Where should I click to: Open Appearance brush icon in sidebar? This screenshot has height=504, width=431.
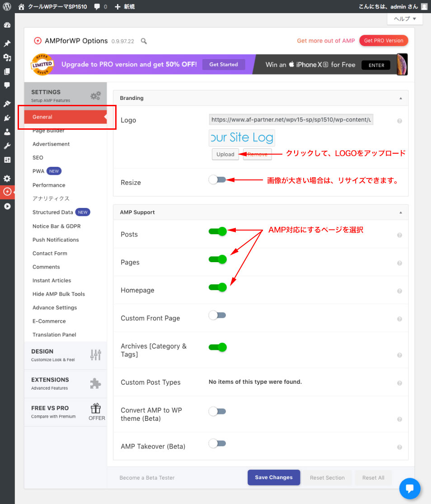click(7, 104)
